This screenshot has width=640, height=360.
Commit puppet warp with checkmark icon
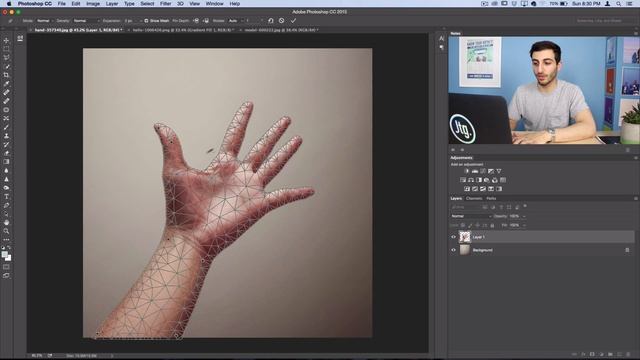(293, 20)
